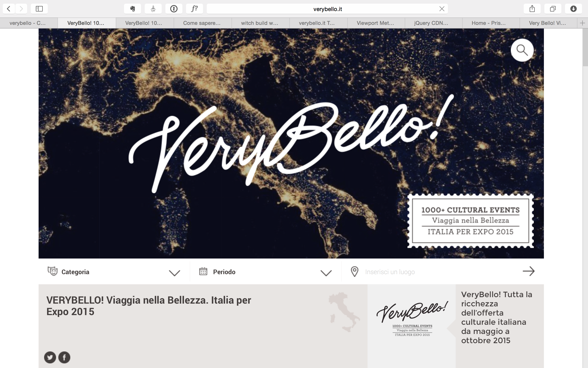This screenshot has width=588, height=368.
Task: Click the translation extension icon in toolbar
Action: (x=153, y=9)
